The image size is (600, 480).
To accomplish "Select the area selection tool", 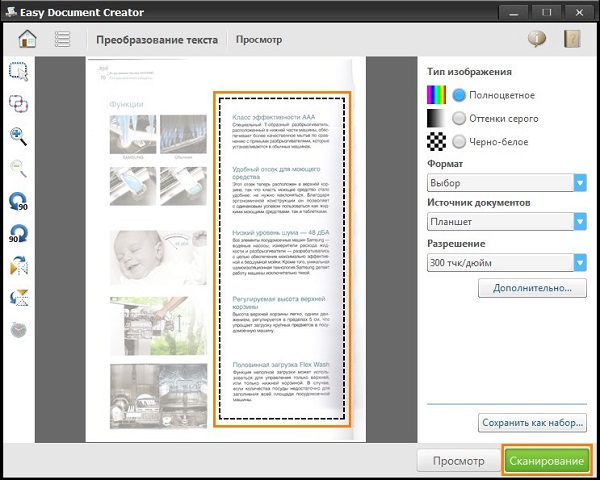I will [17, 71].
